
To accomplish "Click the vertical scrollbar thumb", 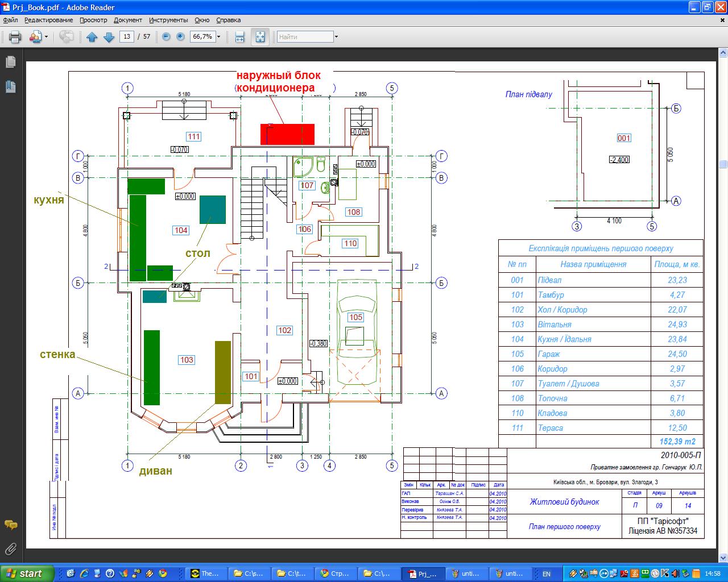I will pyautogui.click(x=723, y=164).
